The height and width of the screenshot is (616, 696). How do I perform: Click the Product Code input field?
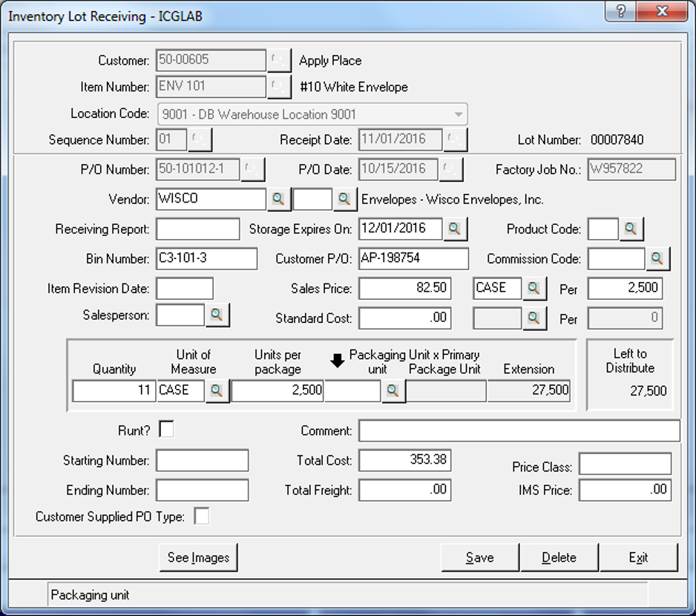coord(603,229)
